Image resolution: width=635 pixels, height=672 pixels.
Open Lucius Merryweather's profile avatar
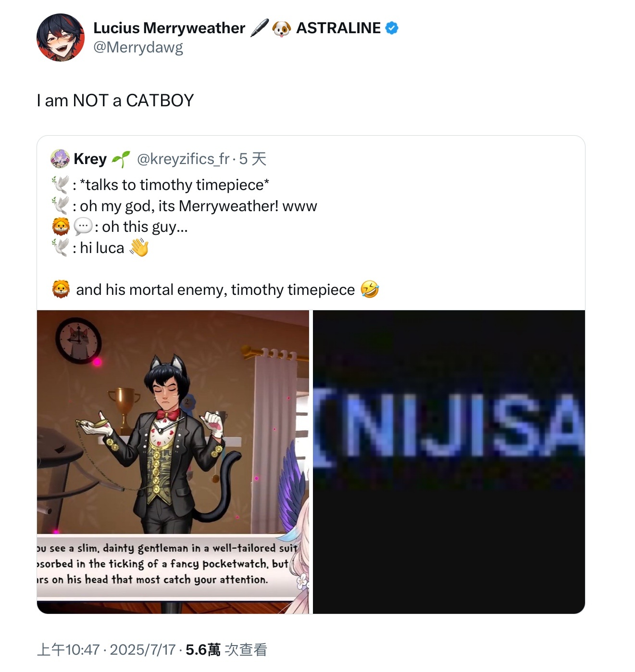click(x=61, y=38)
